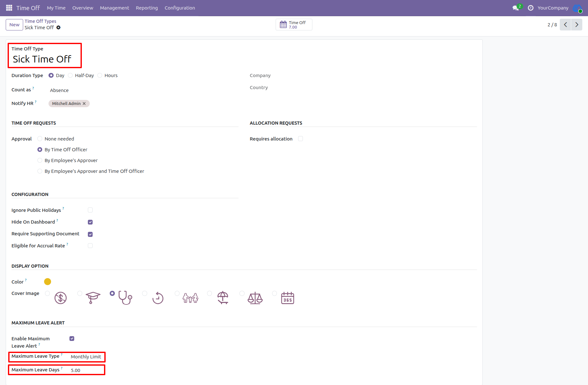Remove Mitchell Admin tag from Notify HR
588x385 pixels.
click(x=84, y=104)
